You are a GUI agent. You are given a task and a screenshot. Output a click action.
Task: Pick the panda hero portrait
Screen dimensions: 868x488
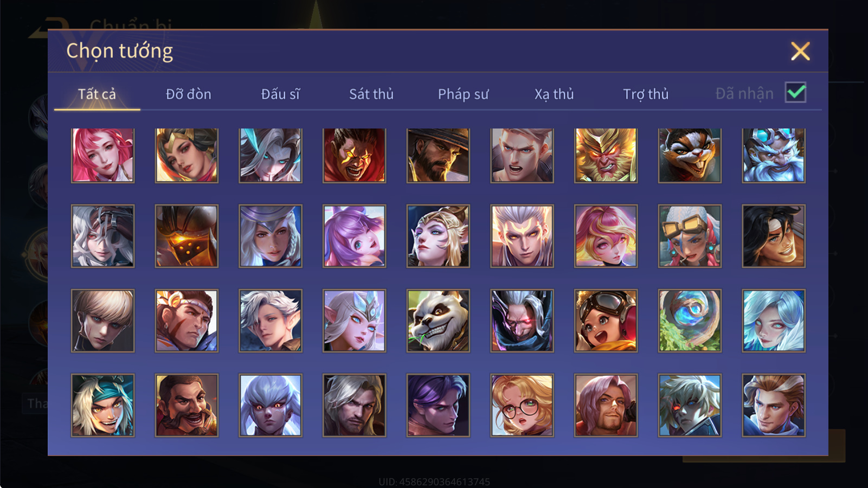438,320
